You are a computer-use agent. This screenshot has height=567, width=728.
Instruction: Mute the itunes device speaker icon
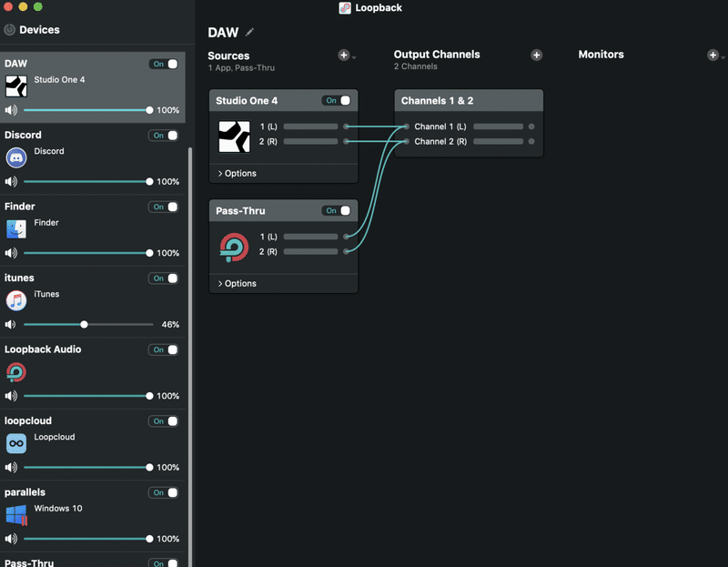click(10, 325)
